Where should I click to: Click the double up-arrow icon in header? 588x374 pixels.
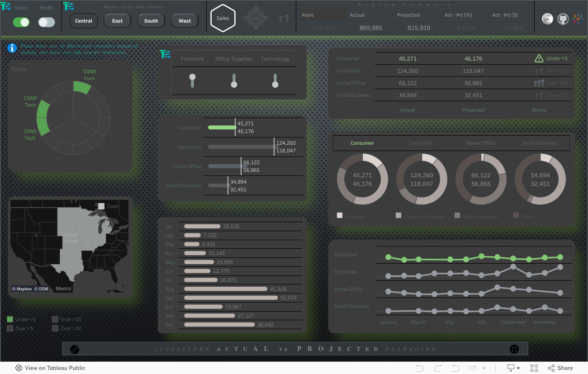[x=284, y=19]
